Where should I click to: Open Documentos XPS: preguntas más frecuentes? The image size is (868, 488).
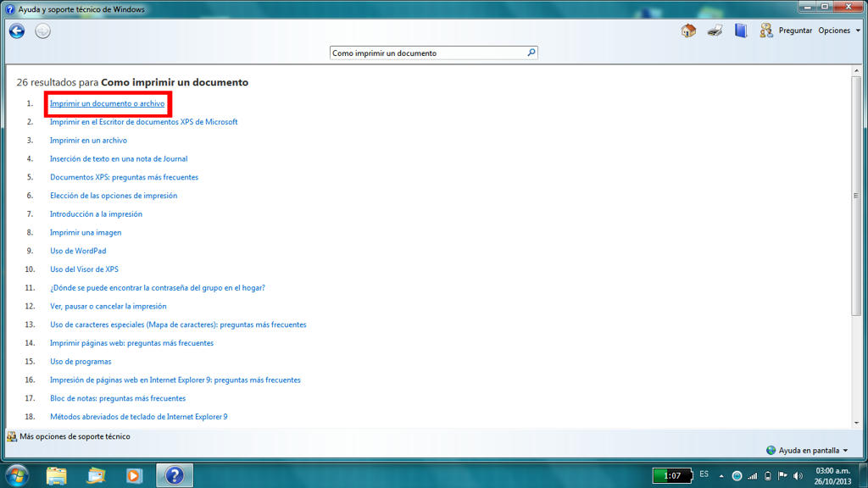click(124, 177)
